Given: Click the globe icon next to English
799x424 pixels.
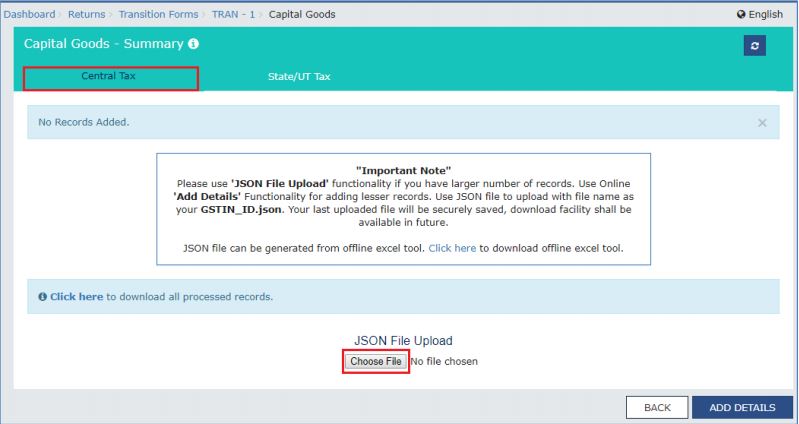Looking at the screenshot, I should 741,14.
